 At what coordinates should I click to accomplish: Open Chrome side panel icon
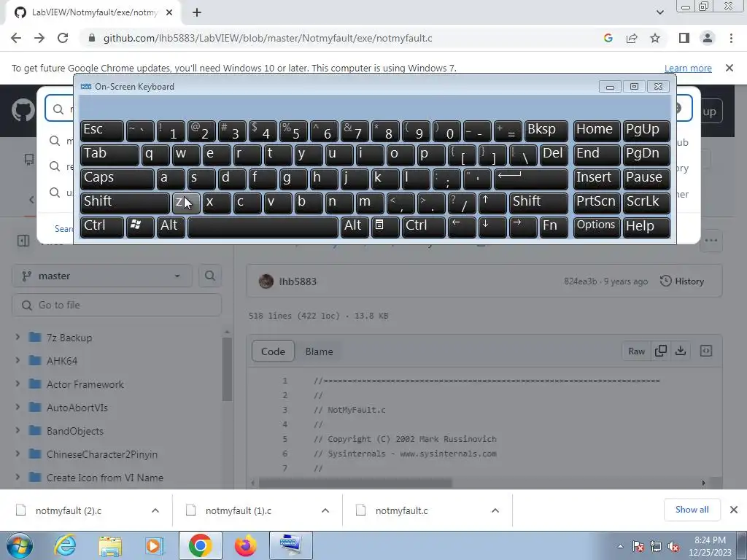click(x=684, y=38)
